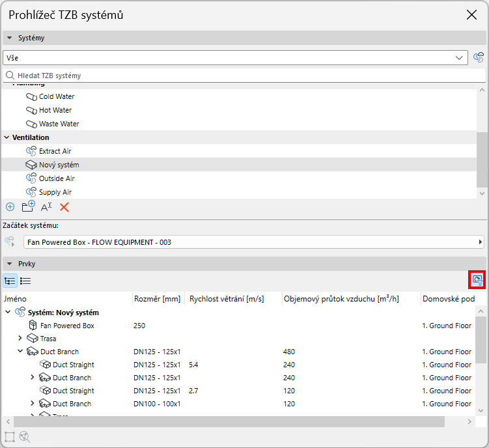The image size is (489, 448).
Task: Click the new system folder icon
Action: click(x=28, y=206)
